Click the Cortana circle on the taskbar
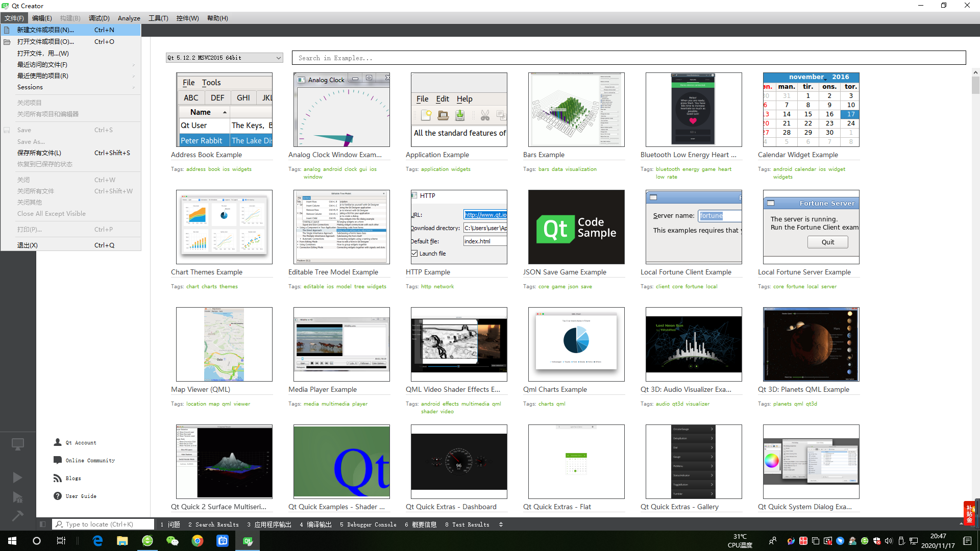 pos(37,541)
